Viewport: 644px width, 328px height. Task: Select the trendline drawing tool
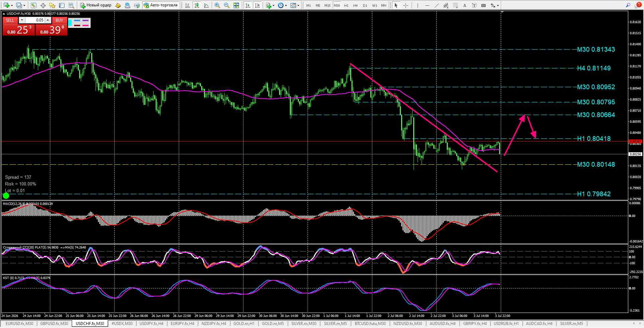[436, 5]
